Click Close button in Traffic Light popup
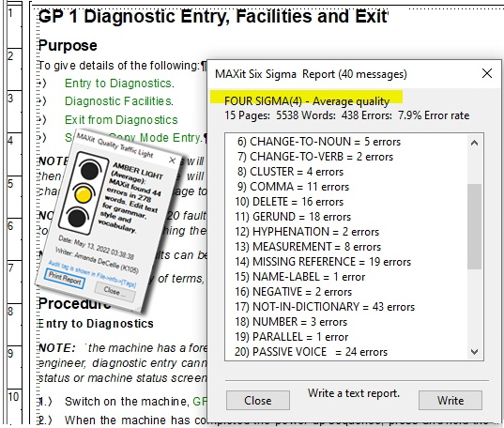Image resolution: width=504 pixels, height=428 pixels. click(x=115, y=292)
